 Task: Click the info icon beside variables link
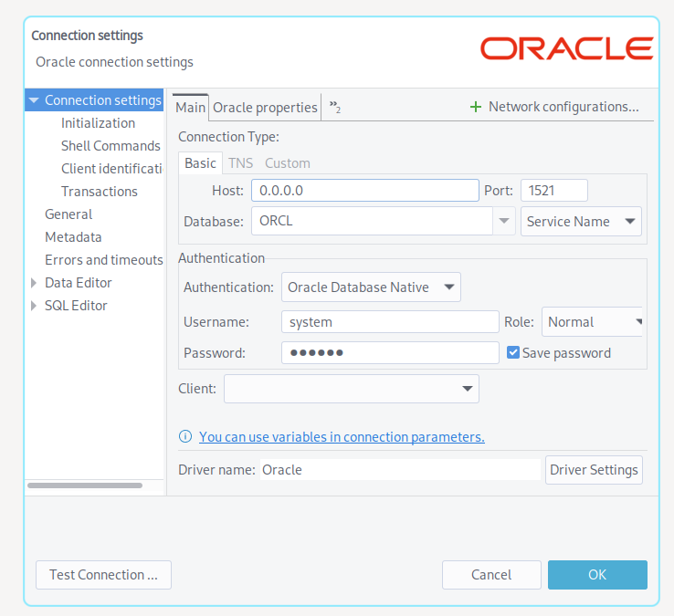185,436
